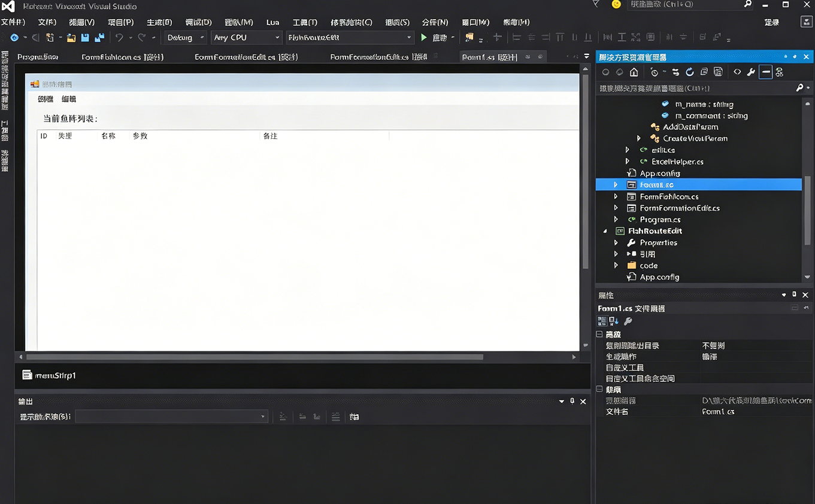
Task: Click the Save All toolbar icon
Action: (x=99, y=38)
